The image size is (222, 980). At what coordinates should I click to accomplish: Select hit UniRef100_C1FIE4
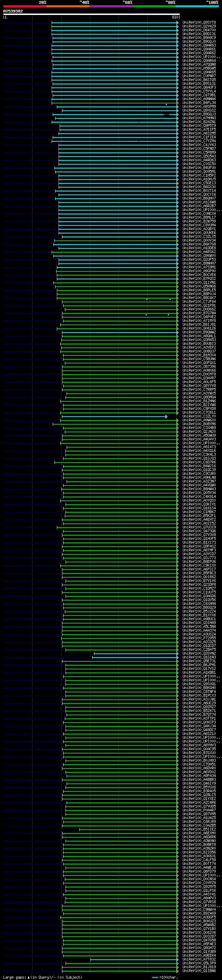pyautogui.click(x=199, y=137)
